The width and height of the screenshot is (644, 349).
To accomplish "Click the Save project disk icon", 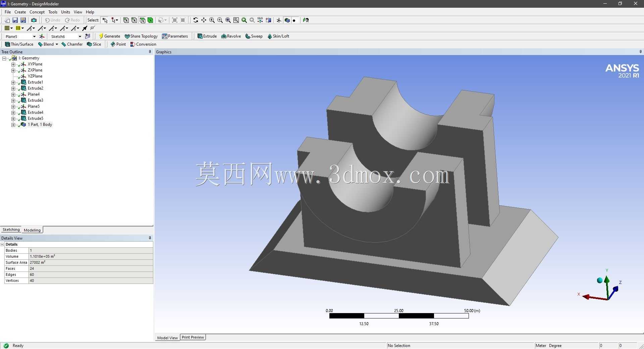I will pyautogui.click(x=15, y=20).
